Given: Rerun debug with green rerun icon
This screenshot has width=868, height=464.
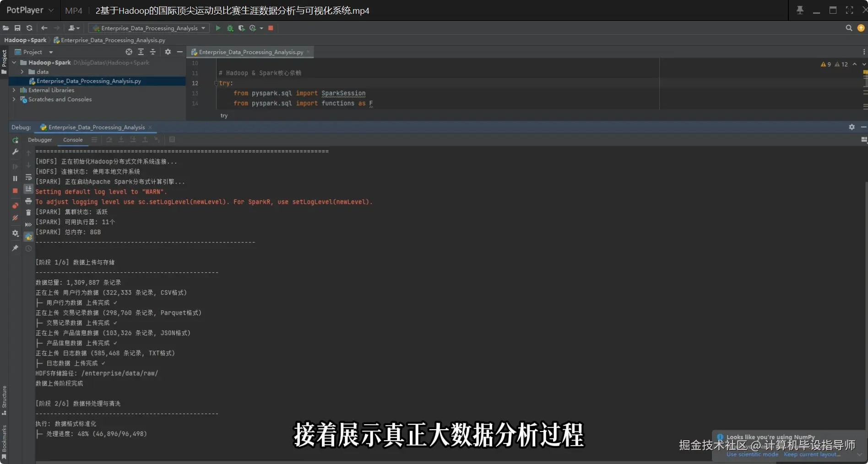Looking at the screenshot, I should coord(15,140).
